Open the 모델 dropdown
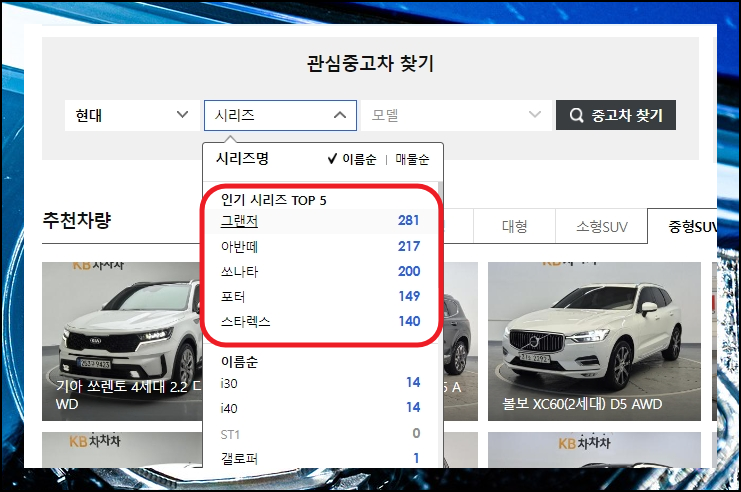Screen dimensions: 741x492 (x=456, y=115)
